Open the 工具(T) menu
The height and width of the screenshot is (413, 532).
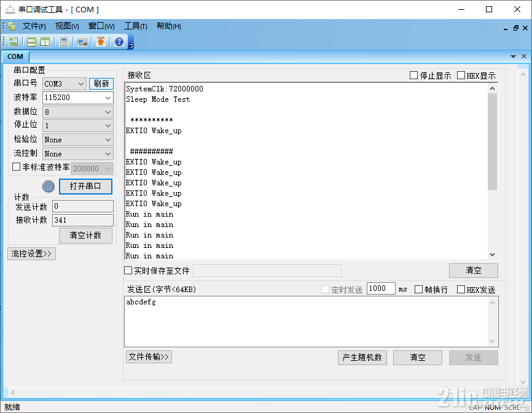(x=136, y=26)
